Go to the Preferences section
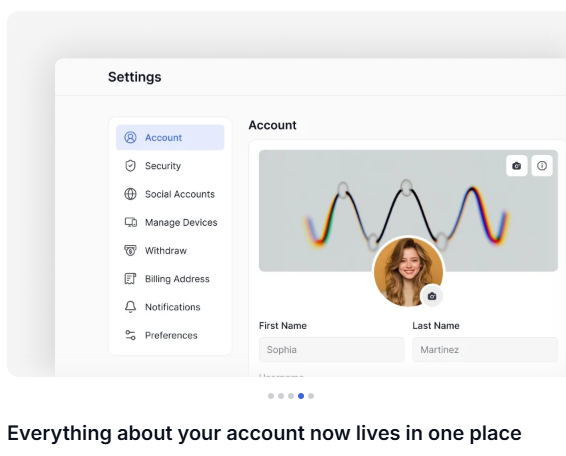The width and height of the screenshot is (566, 456). click(x=170, y=335)
